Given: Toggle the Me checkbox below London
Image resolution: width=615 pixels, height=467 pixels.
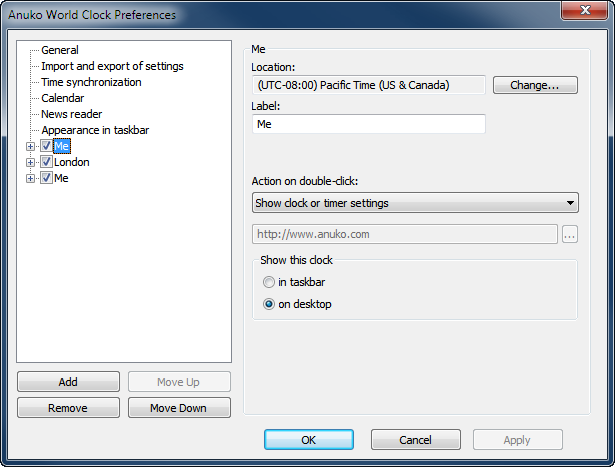Looking at the screenshot, I should (46, 178).
